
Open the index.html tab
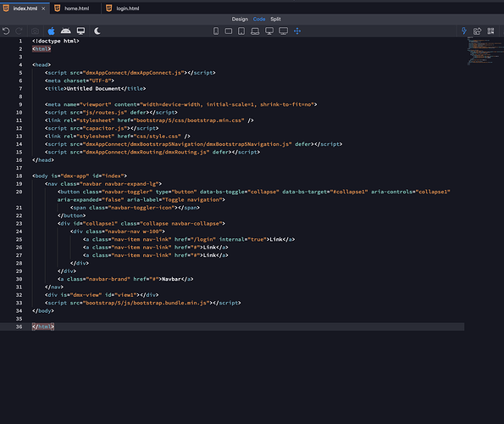[x=25, y=8]
